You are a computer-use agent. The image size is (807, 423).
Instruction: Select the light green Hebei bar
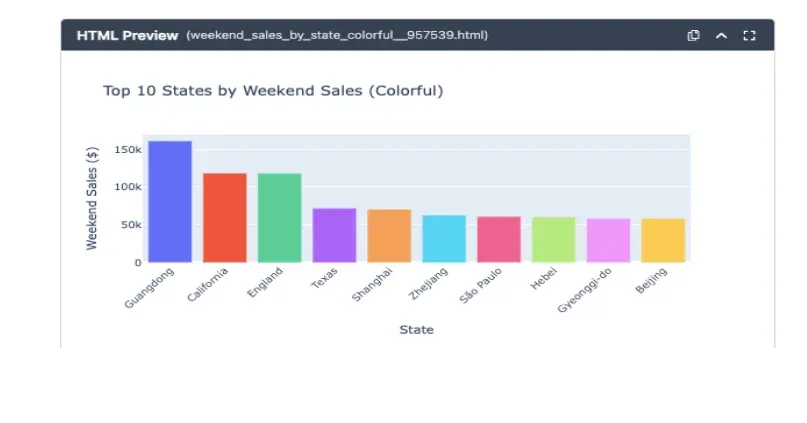[x=553, y=240]
